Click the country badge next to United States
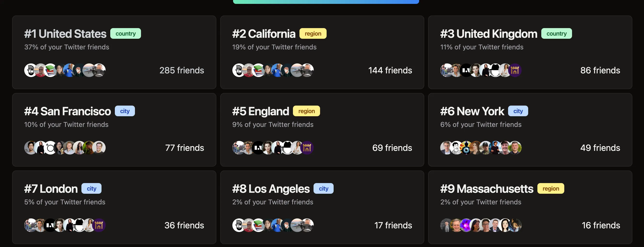This screenshot has width=644, height=247. tap(126, 33)
